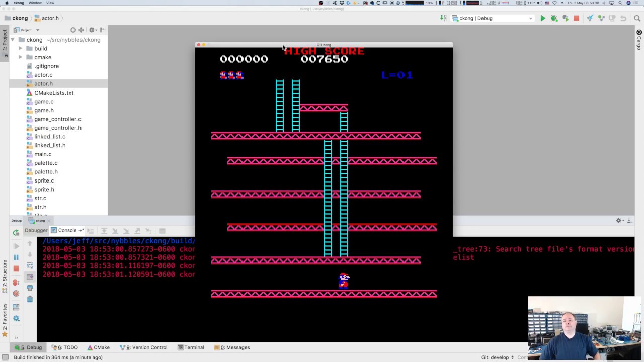Open Project panel settings gear
This screenshot has height=362, width=644.
click(x=92, y=30)
